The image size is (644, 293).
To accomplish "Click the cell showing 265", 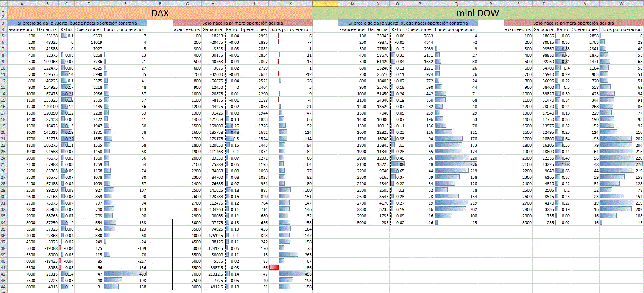I will [290, 255].
